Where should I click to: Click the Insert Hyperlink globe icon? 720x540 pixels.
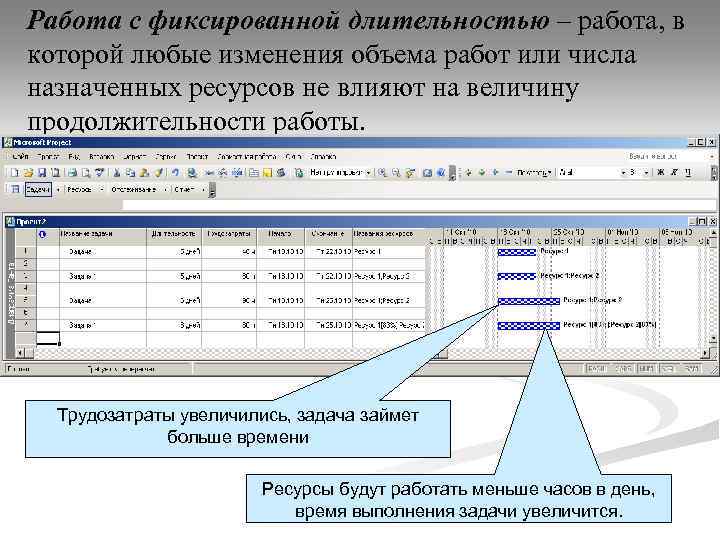(x=192, y=173)
